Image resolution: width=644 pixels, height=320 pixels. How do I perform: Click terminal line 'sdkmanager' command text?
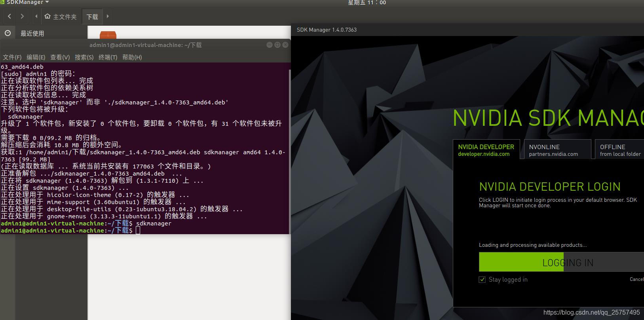pyautogui.click(x=154, y=223)
